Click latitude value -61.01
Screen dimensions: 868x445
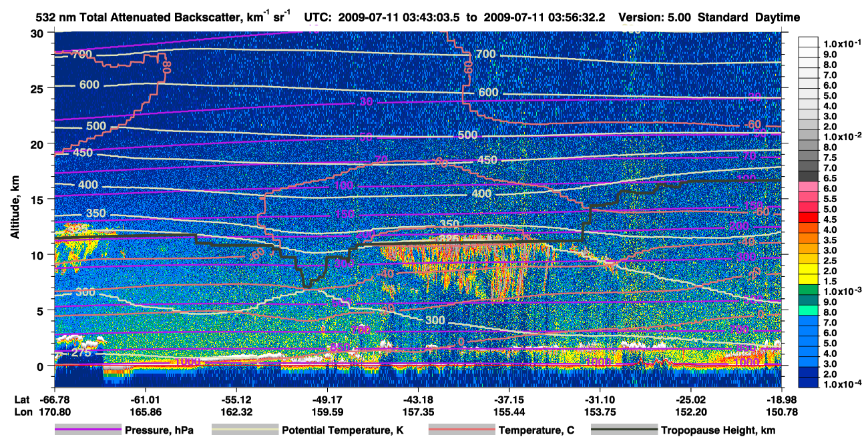pyautogui.click(x=146, y=400)
